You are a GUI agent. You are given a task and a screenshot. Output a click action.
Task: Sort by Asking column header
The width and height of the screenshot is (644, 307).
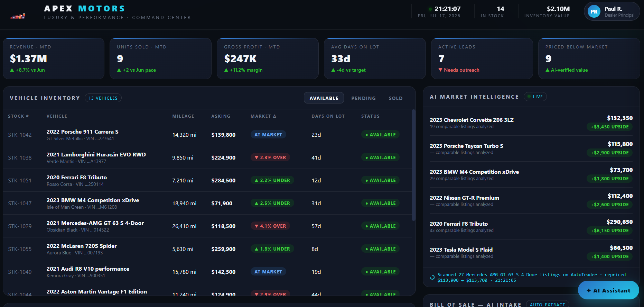coord(221,116)
